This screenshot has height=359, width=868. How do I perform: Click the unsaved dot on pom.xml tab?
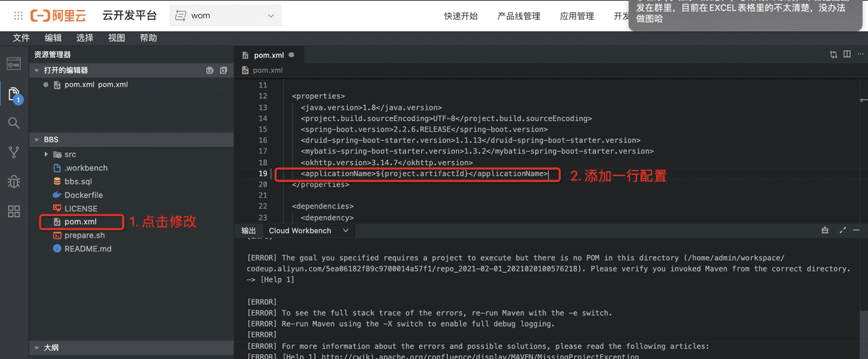point(291,55)
